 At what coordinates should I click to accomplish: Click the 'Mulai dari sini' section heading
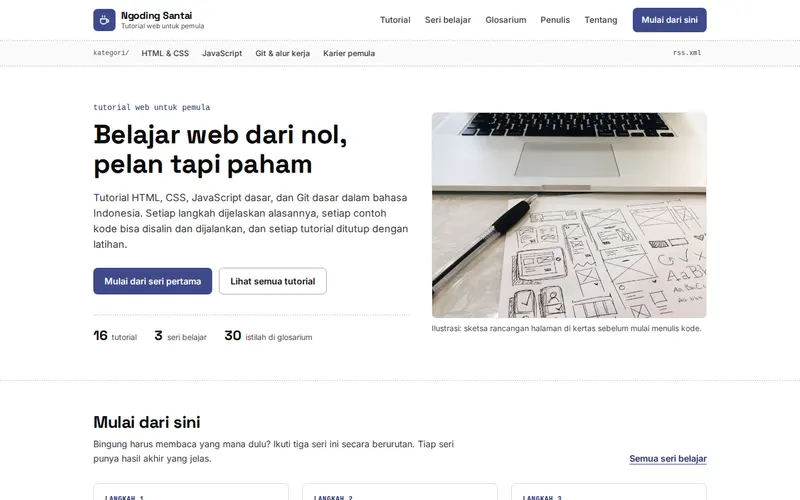(x=147, y=422)
